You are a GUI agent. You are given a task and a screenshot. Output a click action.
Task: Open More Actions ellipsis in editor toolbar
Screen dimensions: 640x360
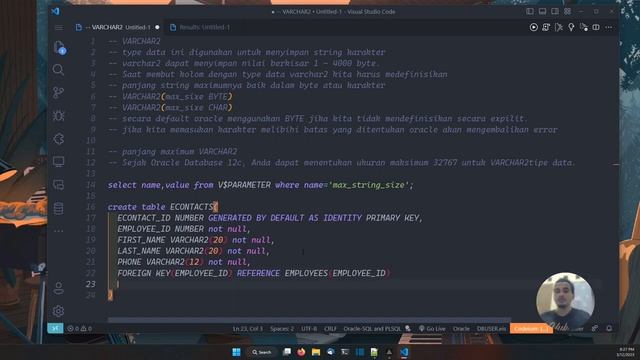pos(609,27)
